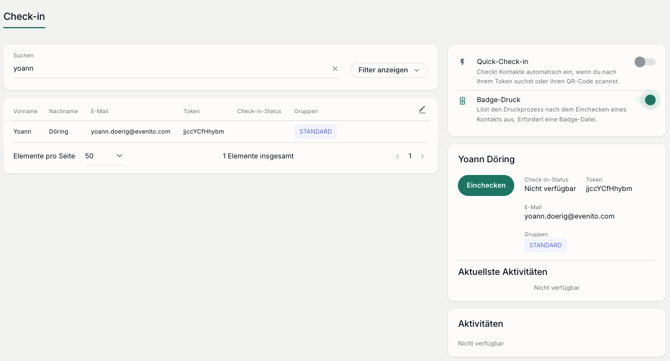Click the Token column header
This screenshot has width=670, height=361.
pos(191,111)
